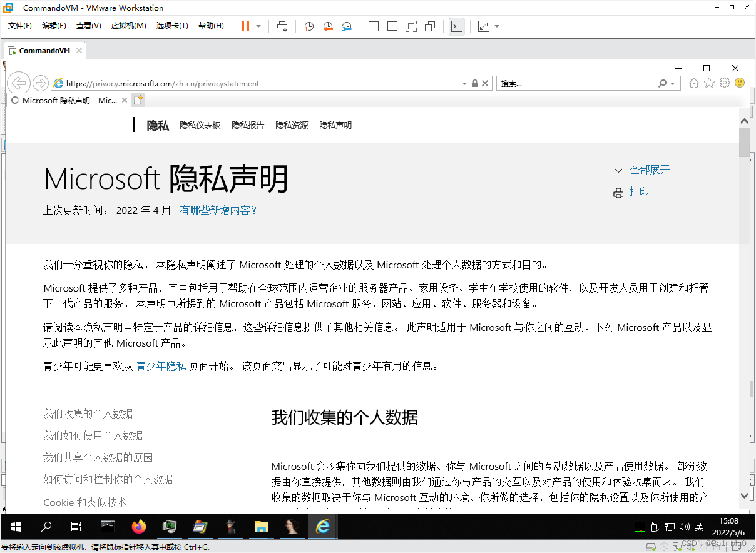Open the 帮助(H) menu

coord(210,26)
